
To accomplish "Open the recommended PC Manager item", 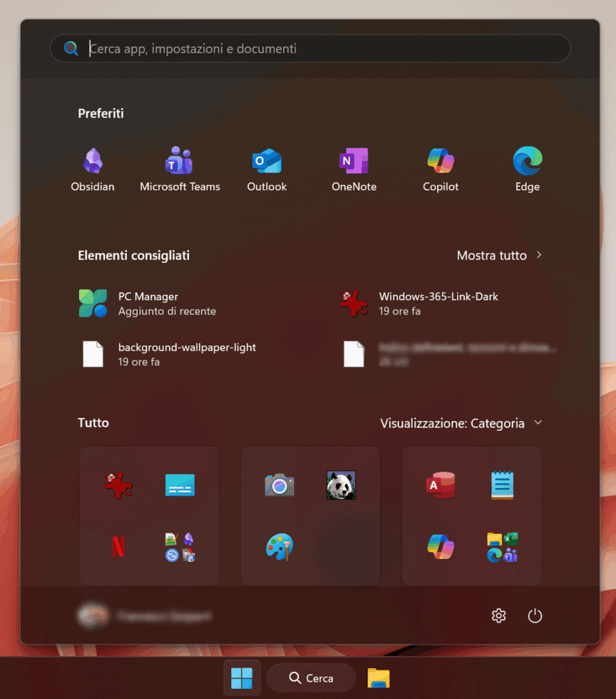I will click(x=147, y=304).
